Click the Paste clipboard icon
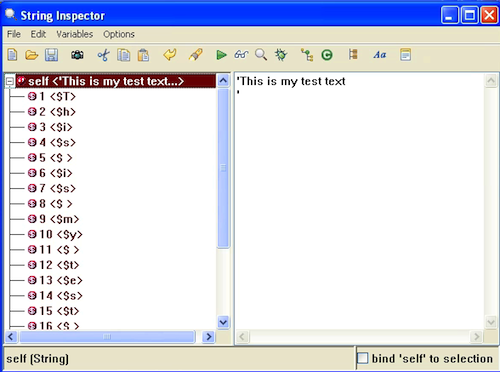Screen dimensions: 500x372 [x=143, y=55]
